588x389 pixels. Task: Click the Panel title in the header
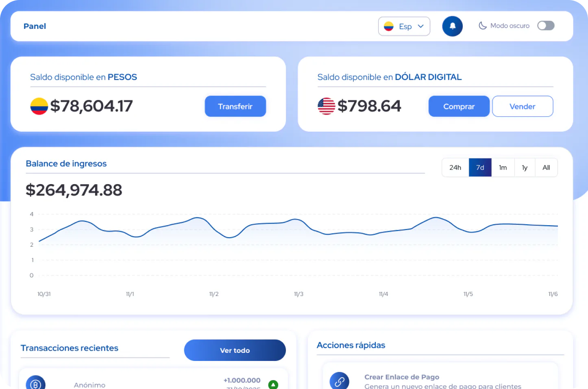click(x=35, y=26)
